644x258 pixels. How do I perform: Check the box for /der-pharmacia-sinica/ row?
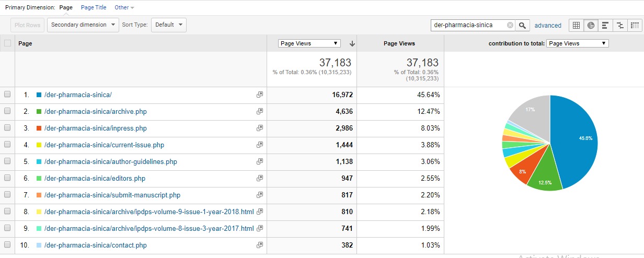click(x=7, y=95)
